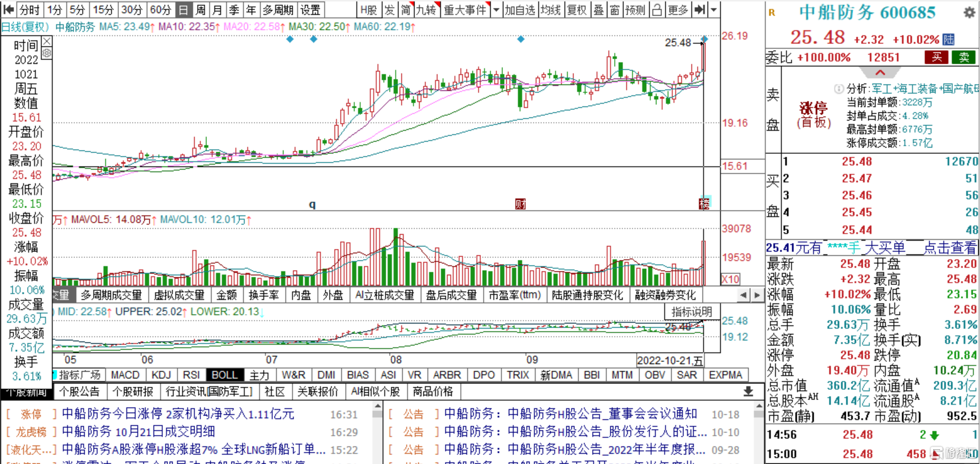Screen dimensions: 980x464
Task: Open the 2022年半年度报 announcement
Action: [575, 449]
